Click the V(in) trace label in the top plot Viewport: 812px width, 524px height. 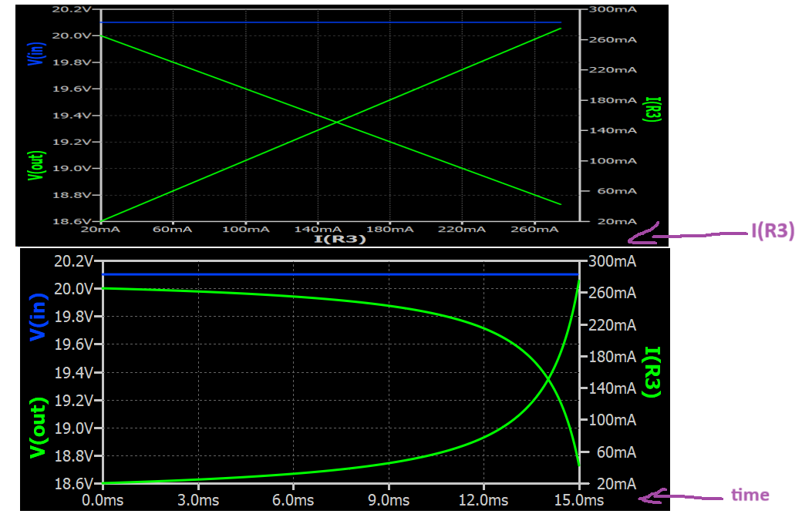coord(36,53)
